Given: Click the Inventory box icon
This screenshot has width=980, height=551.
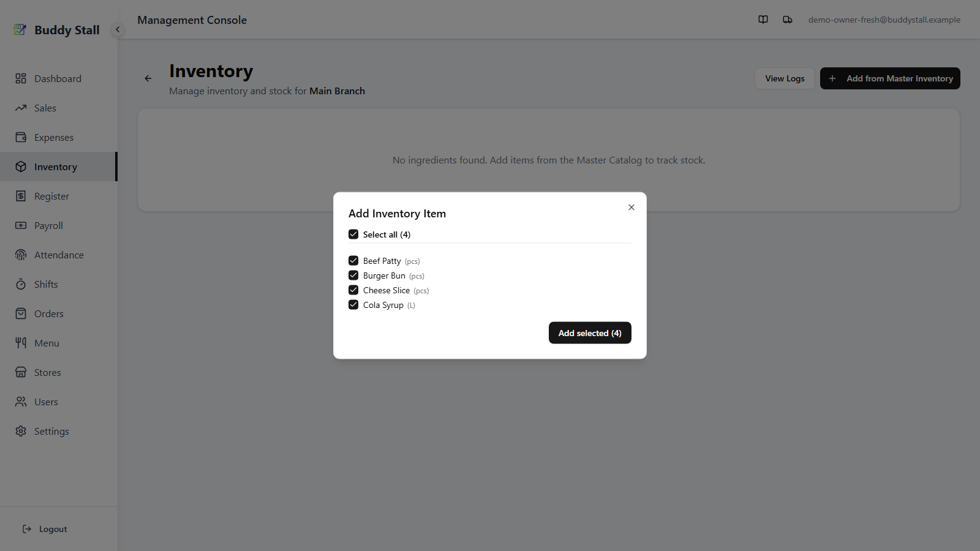Looking at the screenshot, I should [21, 167].
